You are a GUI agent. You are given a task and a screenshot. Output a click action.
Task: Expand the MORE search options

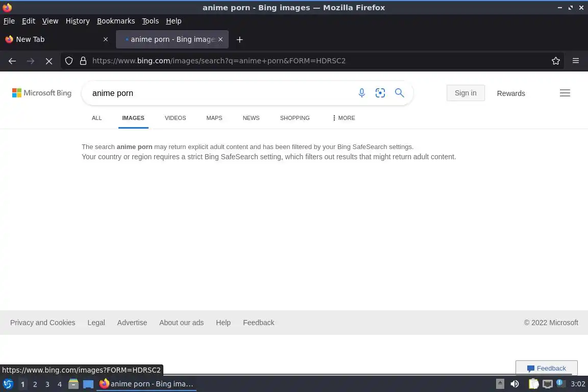[x=344, y=118]
